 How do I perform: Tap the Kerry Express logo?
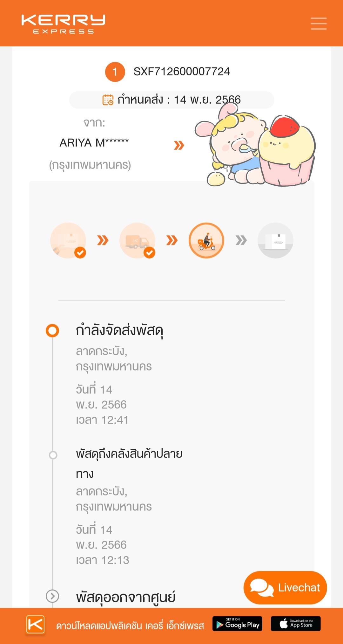pyautogui.click(x=63, y=24)
